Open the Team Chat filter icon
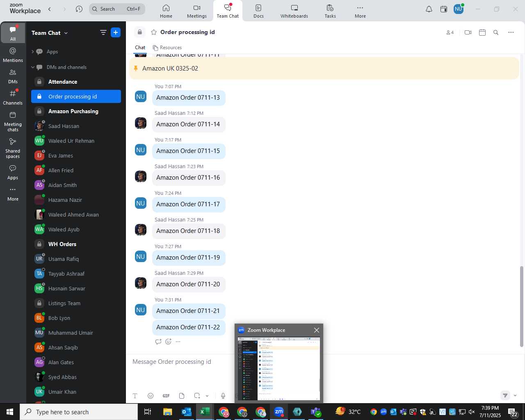Viewport: 525px width, 420px height. pyautogui.click(x=103, y=33)
